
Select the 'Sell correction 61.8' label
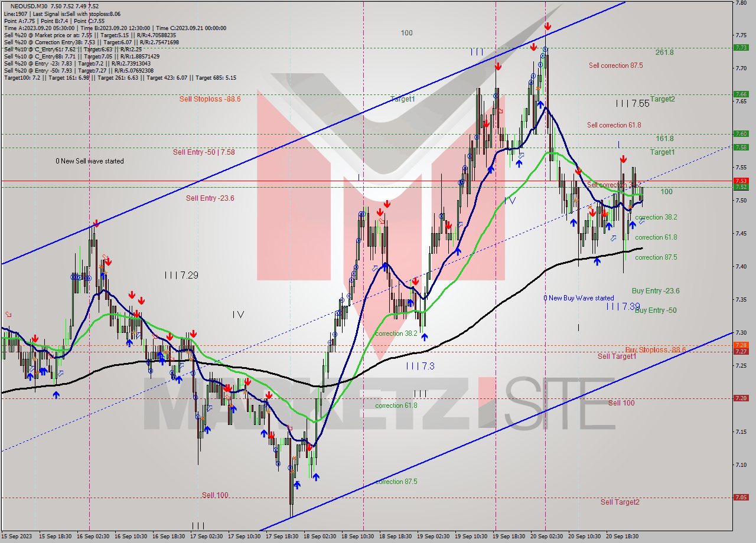click(x=614, y=125)
